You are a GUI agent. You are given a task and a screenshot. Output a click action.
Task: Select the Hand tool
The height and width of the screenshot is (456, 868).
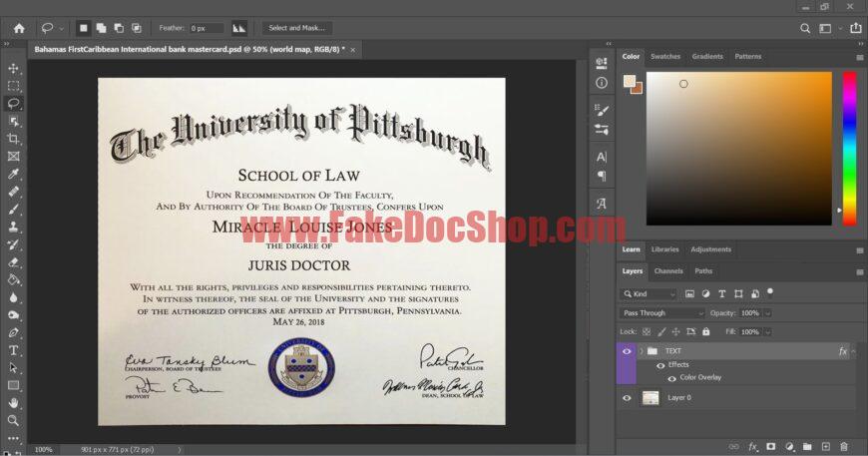point(13,403)
